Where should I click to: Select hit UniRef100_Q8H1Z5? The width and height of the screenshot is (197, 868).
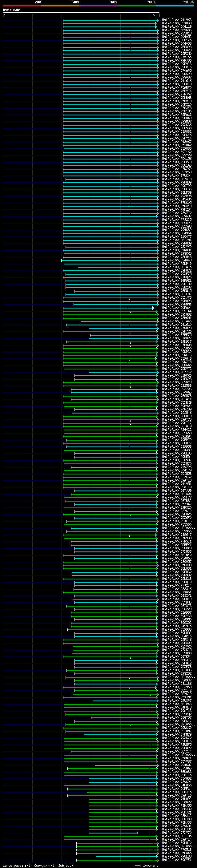coord(177,40)
